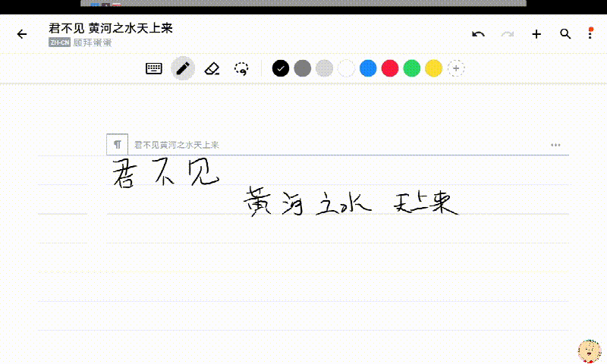Screen dimensions: 607x364
Task: Open the paragraph three-dot options
Action: [x=555, y=145]
